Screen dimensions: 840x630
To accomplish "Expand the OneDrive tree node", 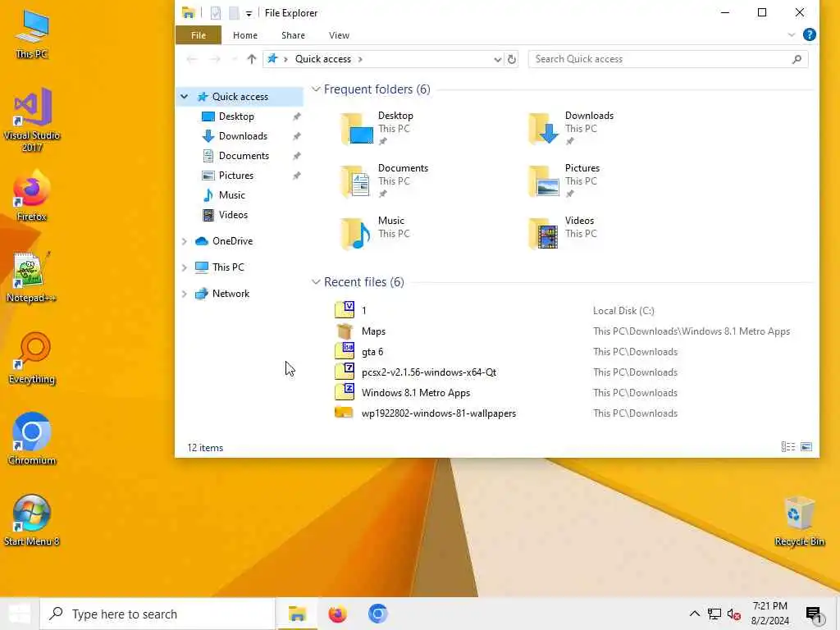I will pyautogui.click(x=185, y=241).
